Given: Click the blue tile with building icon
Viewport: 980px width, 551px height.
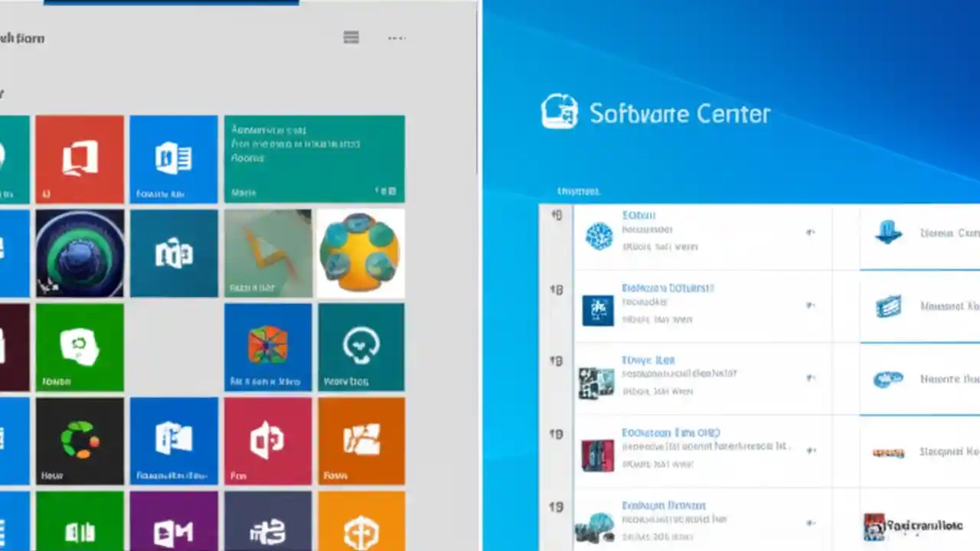Looking at the screenshot, I should click(x=173, y=440).
